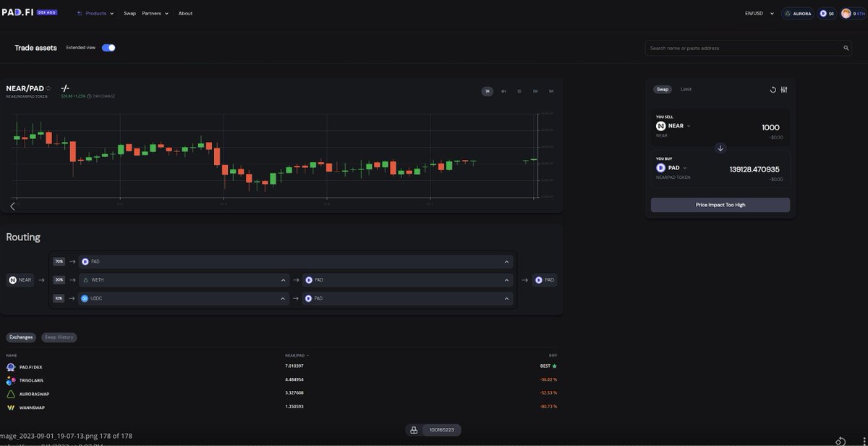
Task: Click the PAD.FI DEX exchange logo
Action: [x=11, y=367]
